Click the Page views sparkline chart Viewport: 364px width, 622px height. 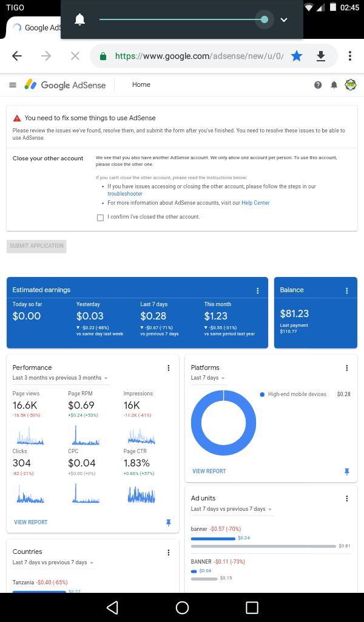pyautogui.click(x=30, y=436)
